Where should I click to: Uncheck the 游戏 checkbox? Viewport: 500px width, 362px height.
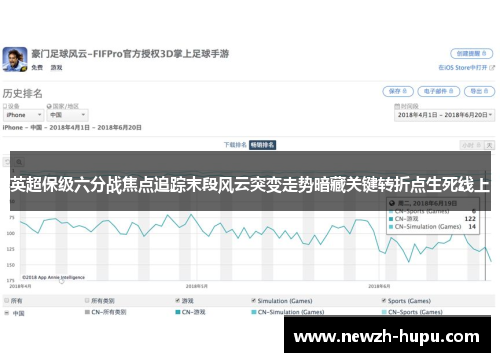point(178,301)
